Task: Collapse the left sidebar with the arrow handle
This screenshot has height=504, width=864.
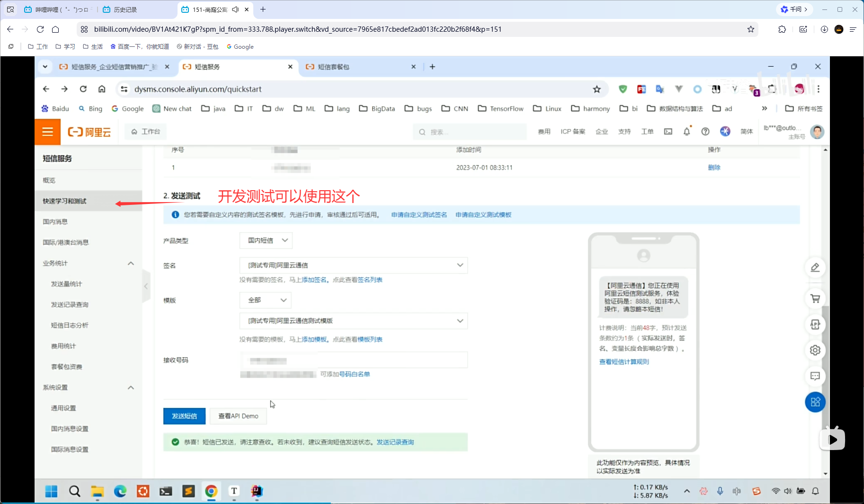Action: click(146, 286)
